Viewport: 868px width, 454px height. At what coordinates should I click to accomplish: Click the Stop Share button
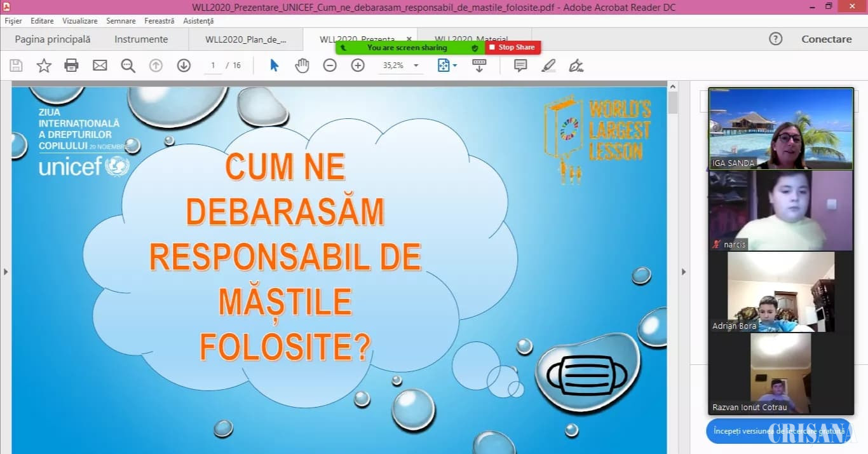513,47
